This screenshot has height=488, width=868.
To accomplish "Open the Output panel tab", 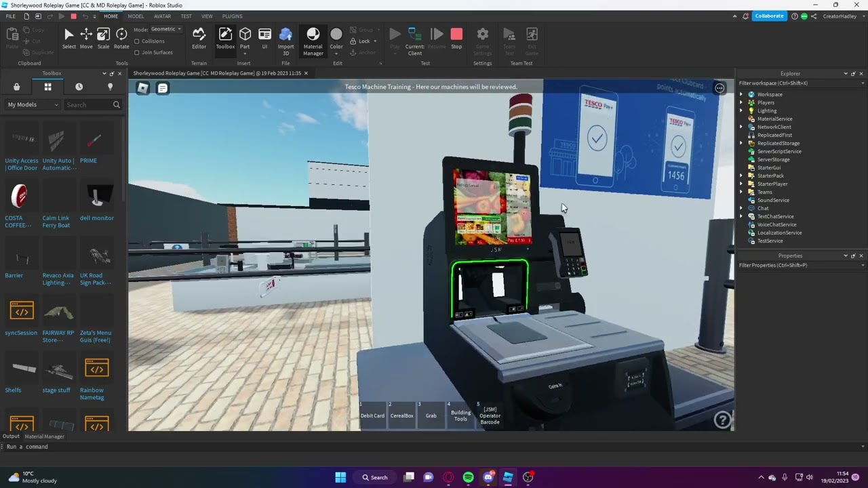I will tap(11, 436).
